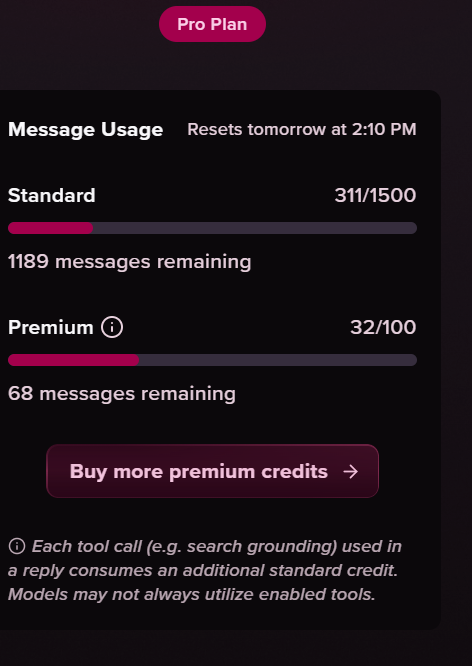Click the tool call credit disclaimer text
Image resolution: width=472 pixels, height=666 pixels.
click(x=204, y=570)
